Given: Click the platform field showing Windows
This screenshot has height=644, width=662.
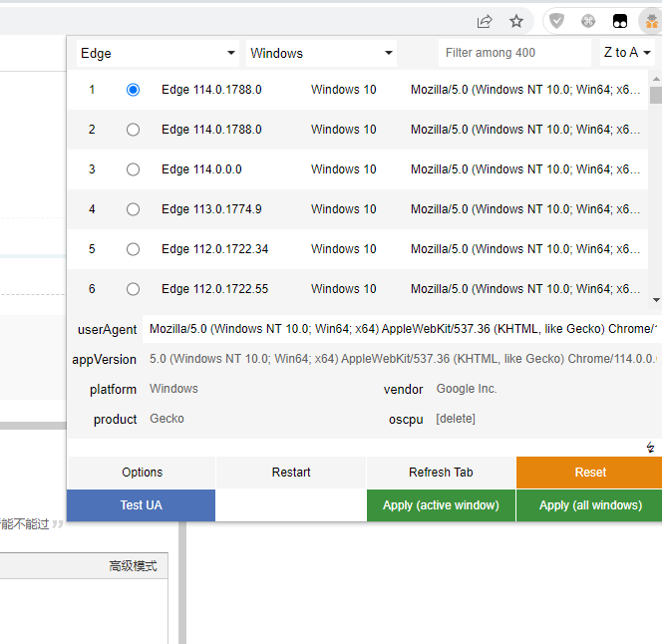Looking at the screenshot, I should tap(257, 389).
